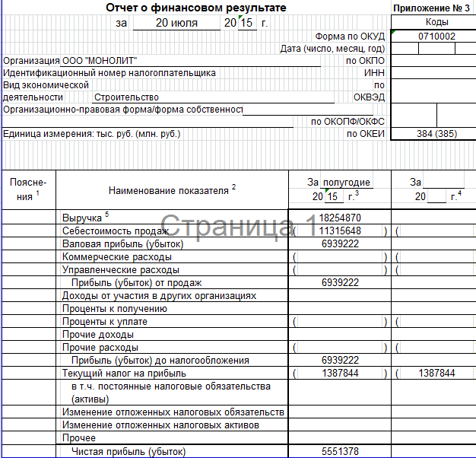Select the 'Выручка' row label

[x=85, y=217]
